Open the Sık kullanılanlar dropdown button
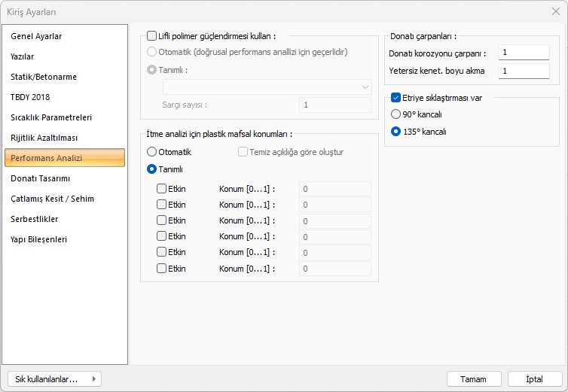 click(x=53, y=379)
